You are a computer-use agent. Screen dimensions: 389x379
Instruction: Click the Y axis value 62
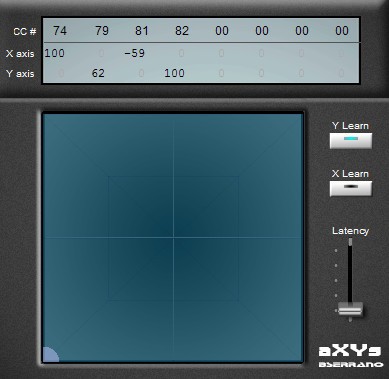(x=98, y=73)
